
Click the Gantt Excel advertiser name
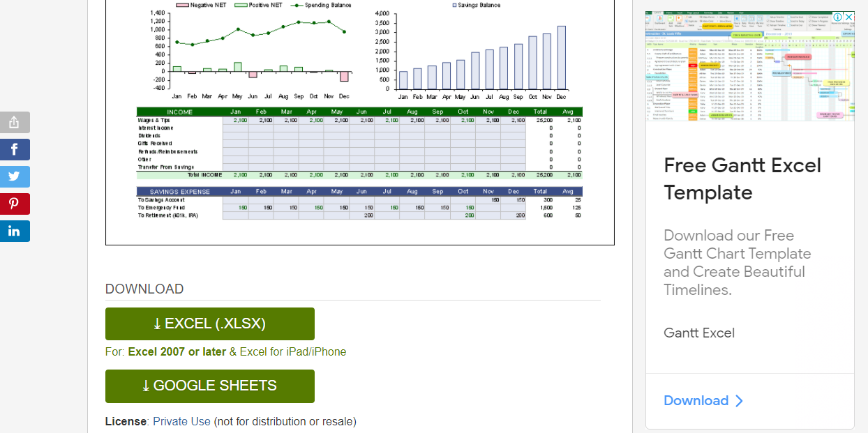698,333
